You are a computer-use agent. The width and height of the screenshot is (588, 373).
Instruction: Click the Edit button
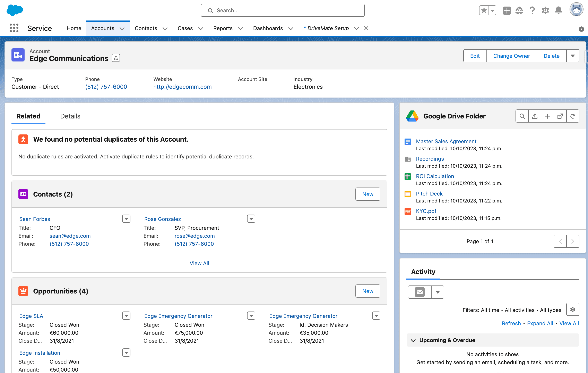point(475,56)
